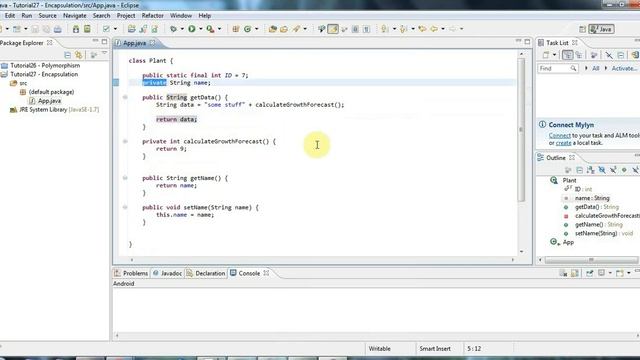Click the Connect link in Mylyn panel
The image size is (640, 360).
tap(560, 136)
